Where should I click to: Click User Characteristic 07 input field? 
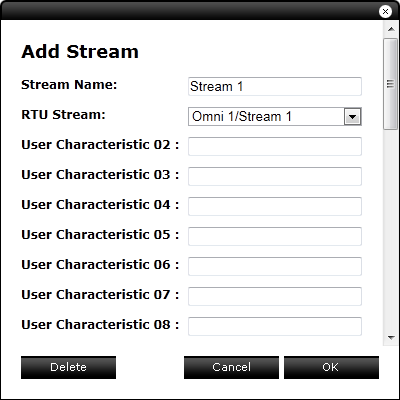275,296
